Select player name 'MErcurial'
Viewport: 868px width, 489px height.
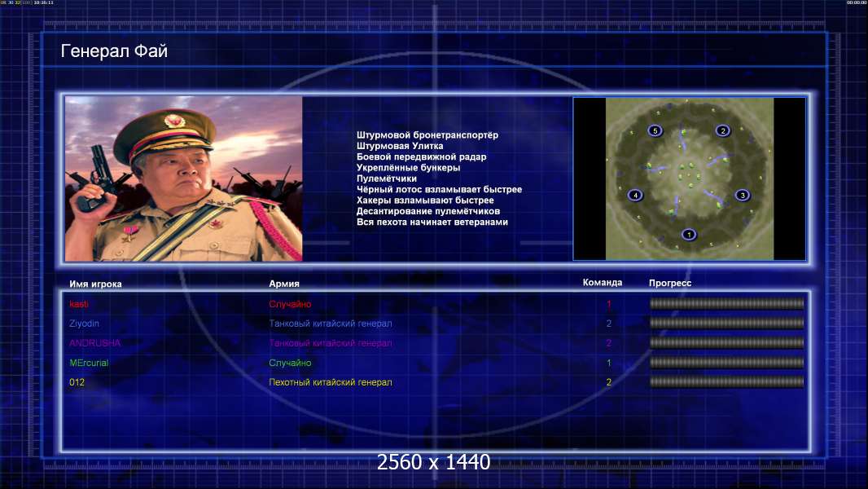click(89, 363)
